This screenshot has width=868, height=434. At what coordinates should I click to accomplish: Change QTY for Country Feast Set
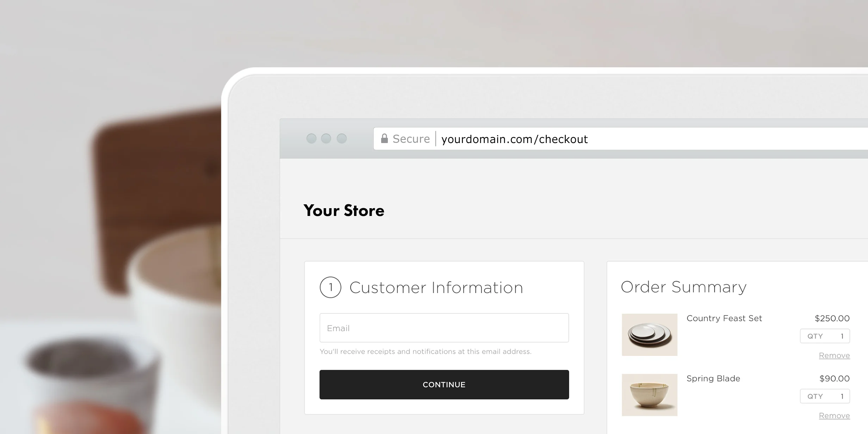pos(825,336)
